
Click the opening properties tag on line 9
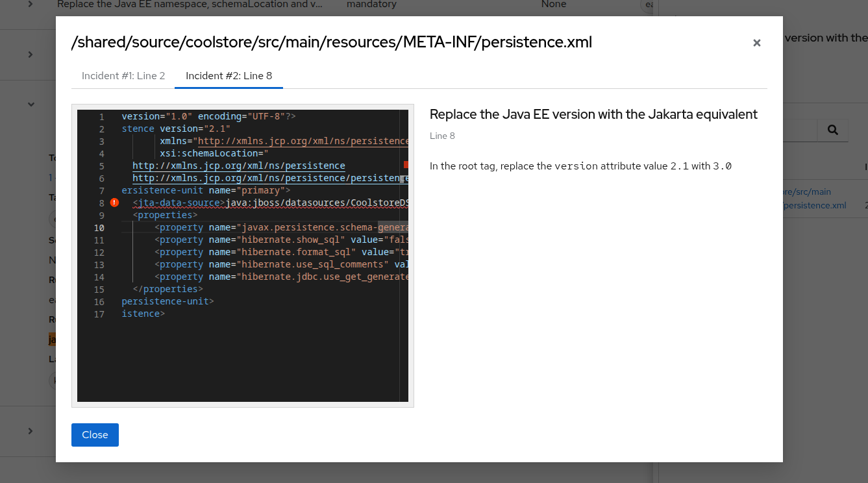tap(165, 215)
